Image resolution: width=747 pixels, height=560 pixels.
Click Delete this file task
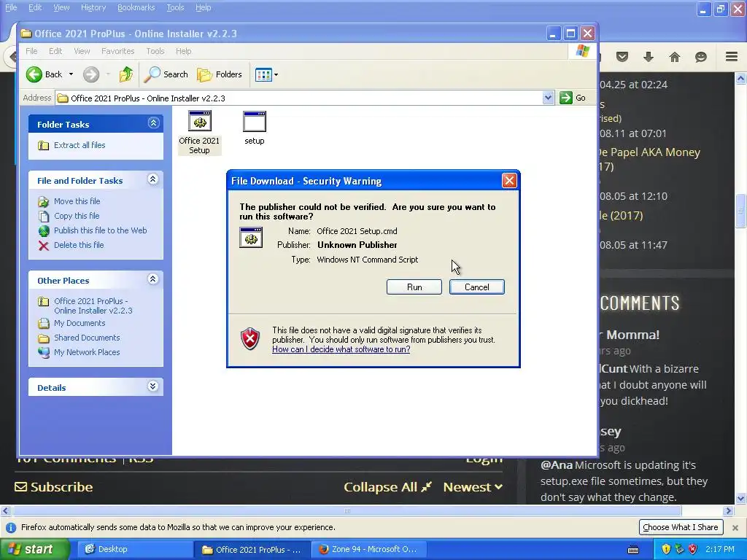(79, 245)
